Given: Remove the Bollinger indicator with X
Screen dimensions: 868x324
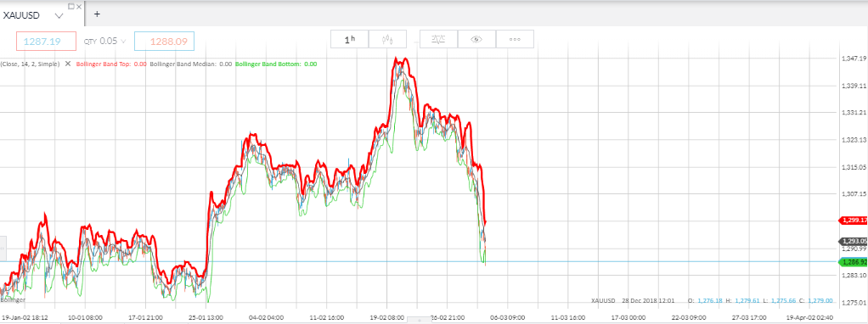Looking at the screenshot, I should coord(68,64).
